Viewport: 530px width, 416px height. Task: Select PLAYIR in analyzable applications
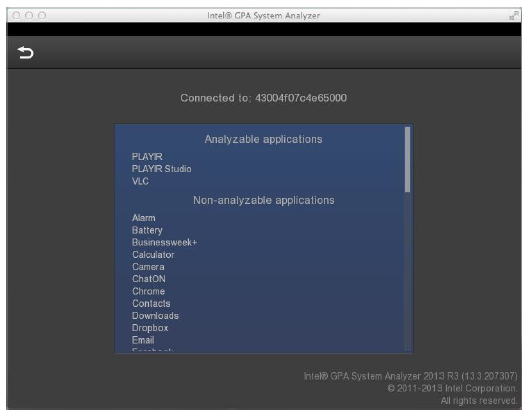[147, 157]
